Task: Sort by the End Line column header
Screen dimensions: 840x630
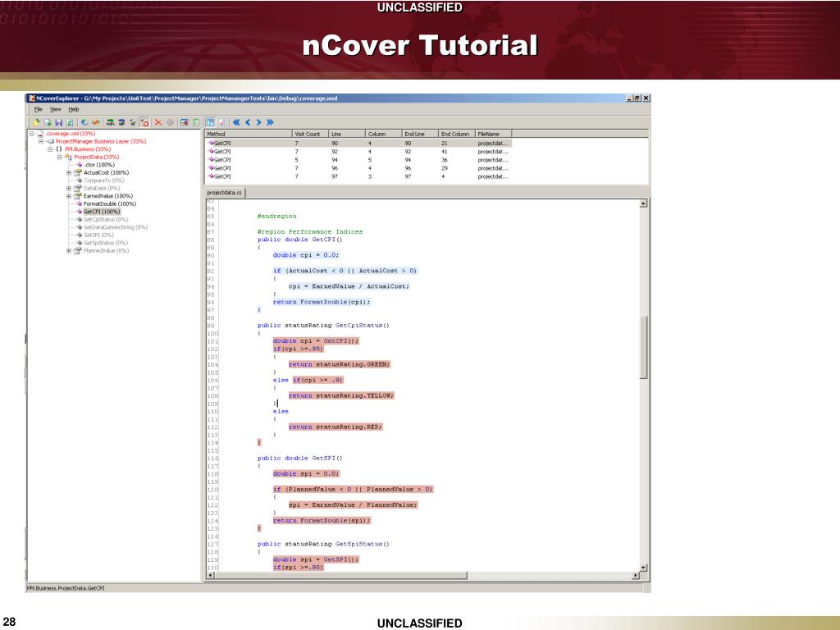Action: pyautogui.click(x=420, y=134)
